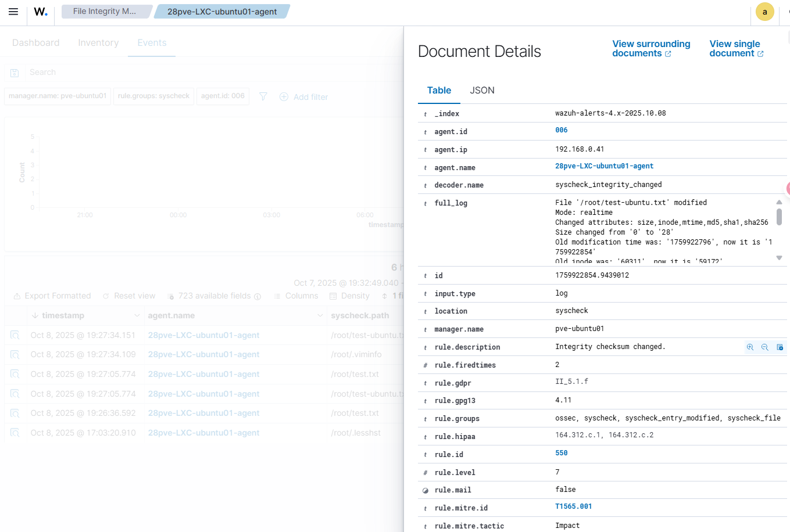Click the T1565.001 MITRE ID link

(573, 506)
